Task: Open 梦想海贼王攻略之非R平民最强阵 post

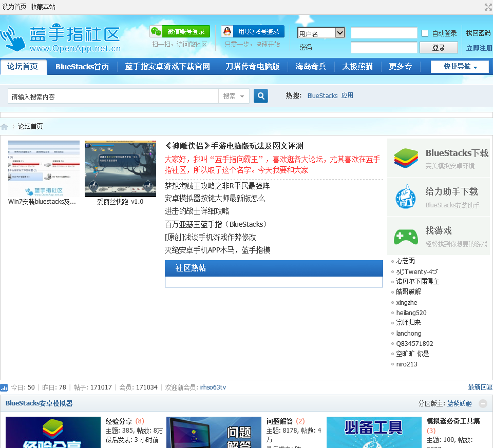Action: click(x=217, y=186)
